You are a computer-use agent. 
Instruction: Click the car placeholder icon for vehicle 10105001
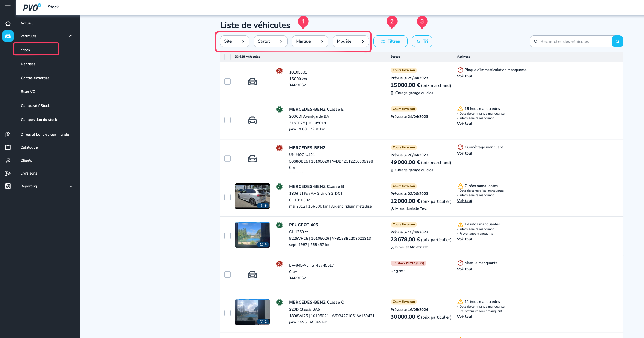coord(252,82)
